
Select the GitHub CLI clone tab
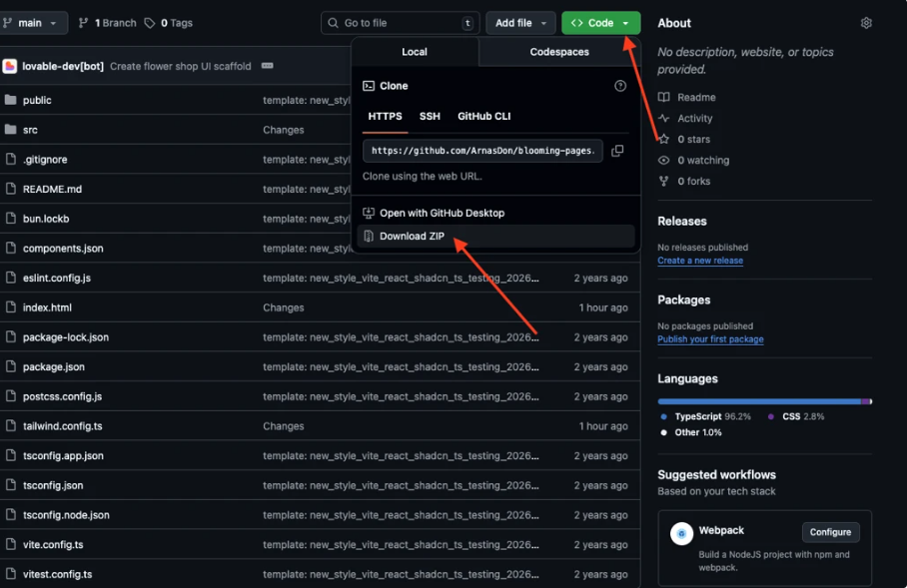[483, 116]
